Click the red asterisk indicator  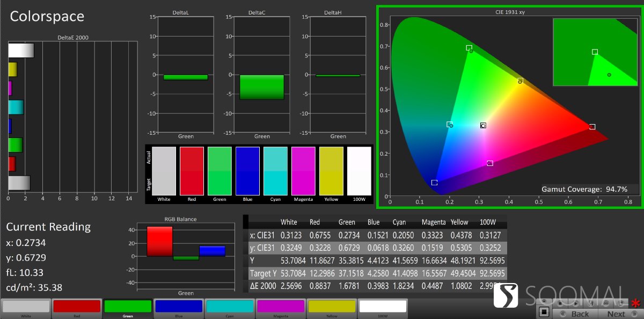[635, 303]
